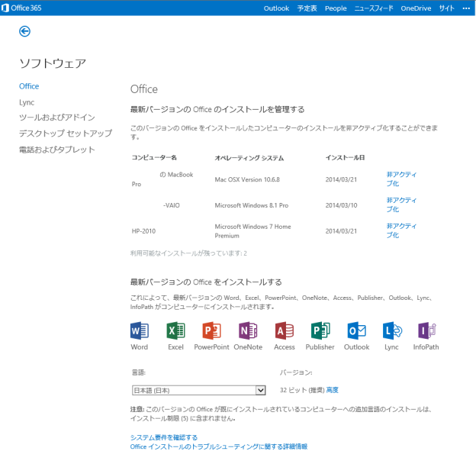Click the Access application icon
The image size is (476, 464).
[284, 330]
